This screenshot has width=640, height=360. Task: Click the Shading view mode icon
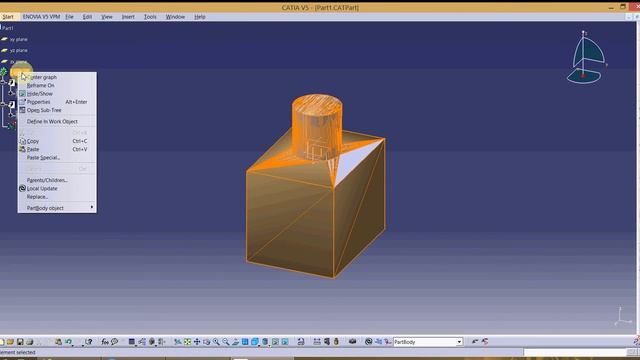(264, 342)
